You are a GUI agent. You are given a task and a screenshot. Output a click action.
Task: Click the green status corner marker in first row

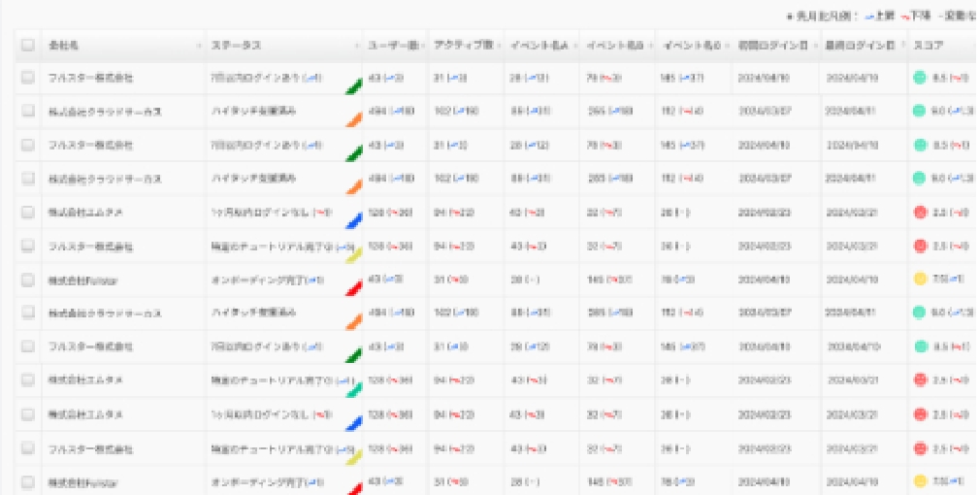point(353,87)
